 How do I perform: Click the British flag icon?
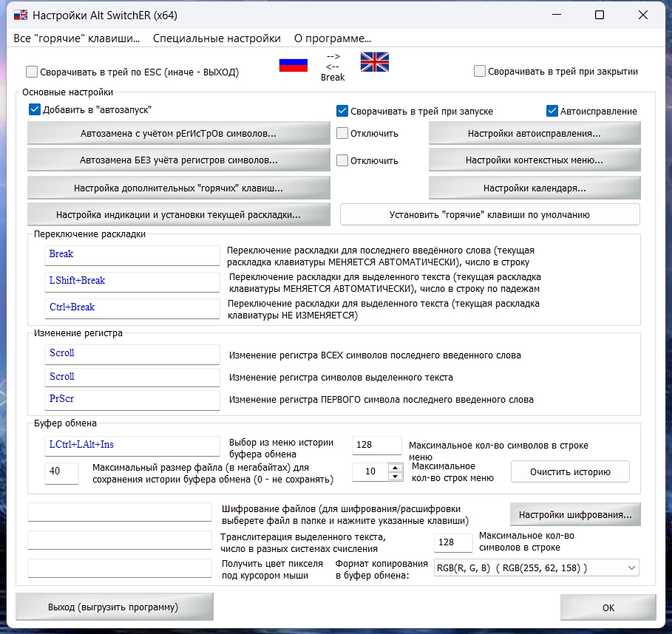(x=375, y=61)
